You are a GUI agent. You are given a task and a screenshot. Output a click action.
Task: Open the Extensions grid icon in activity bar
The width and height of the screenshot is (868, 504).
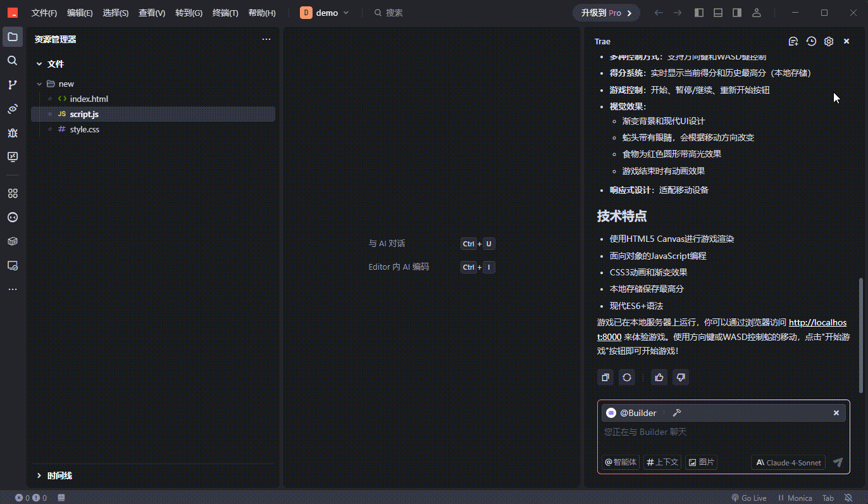13,193
